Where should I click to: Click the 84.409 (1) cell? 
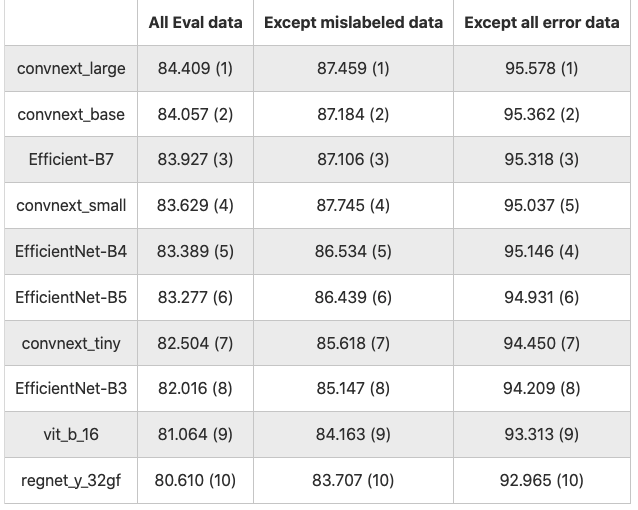[x=195, y=68]
